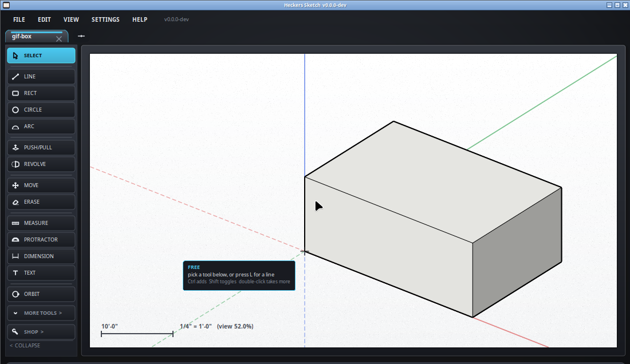Click the view 52.0% zoom readout
Image resolution: width=630 pixels, height=364 pixels.
coord(235,326)
